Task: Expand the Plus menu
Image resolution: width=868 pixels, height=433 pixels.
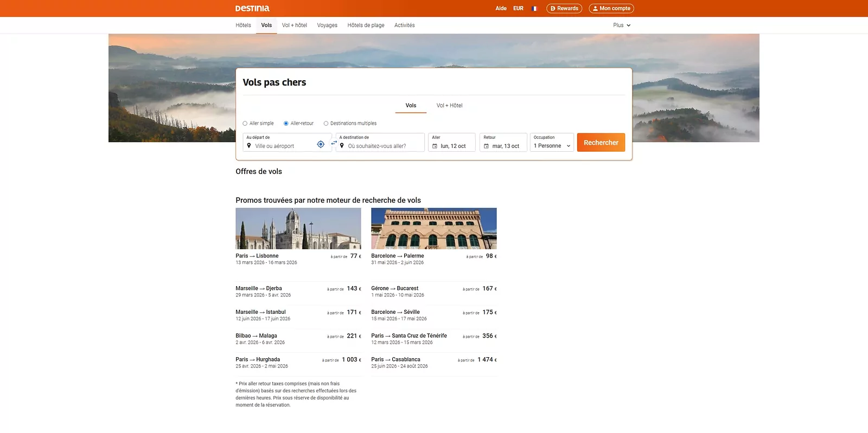Action: [622, 25]
